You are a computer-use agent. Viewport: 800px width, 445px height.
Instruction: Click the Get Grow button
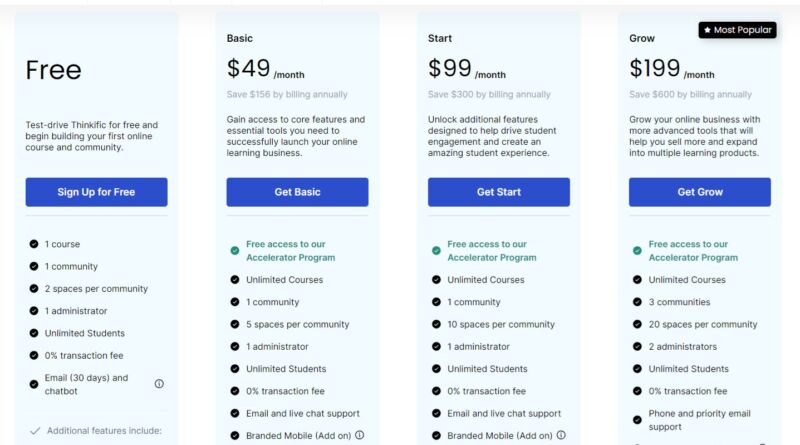[700, 192]
